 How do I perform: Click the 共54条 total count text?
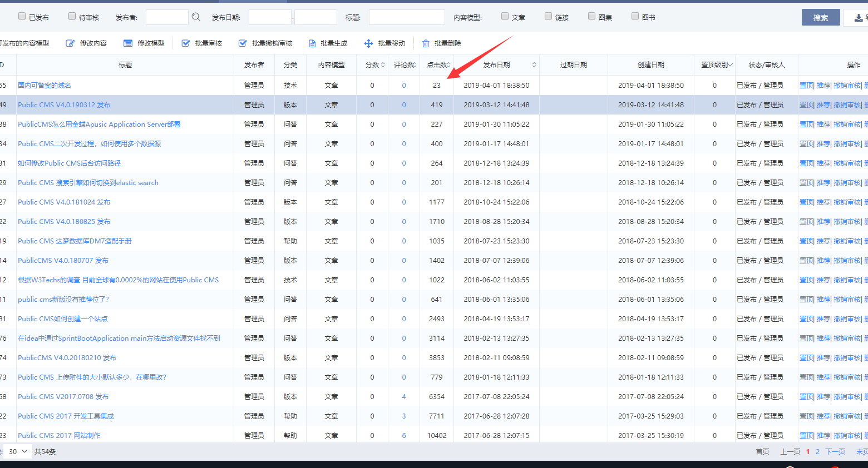[x=45, y=451]
